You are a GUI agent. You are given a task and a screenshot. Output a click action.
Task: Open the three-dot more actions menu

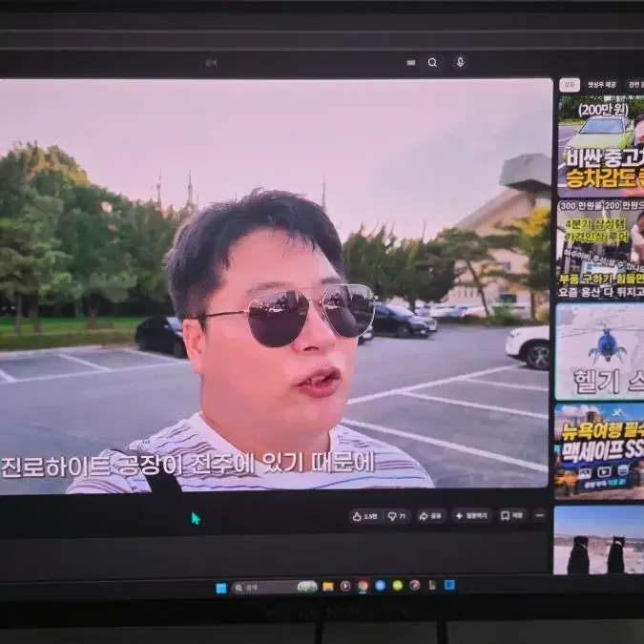(x=540, y=515)
